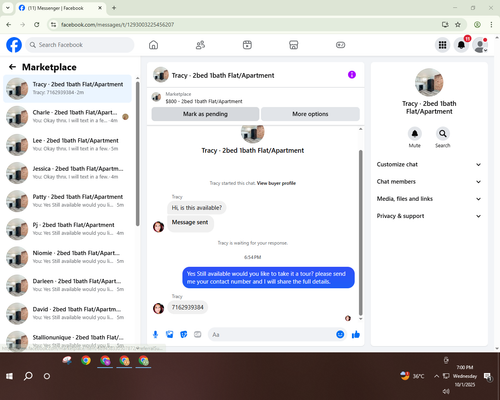This screenshot has width=500, height=400.
Task: Go back using the Marketplace back arrow
Action: pyautogui.click(x=12, y=67)
